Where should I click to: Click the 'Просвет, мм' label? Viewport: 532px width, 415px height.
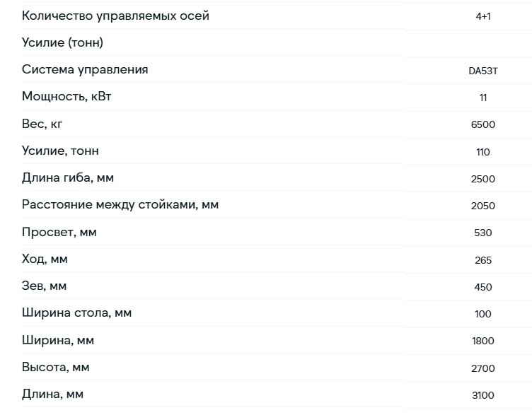click(59, 233)
